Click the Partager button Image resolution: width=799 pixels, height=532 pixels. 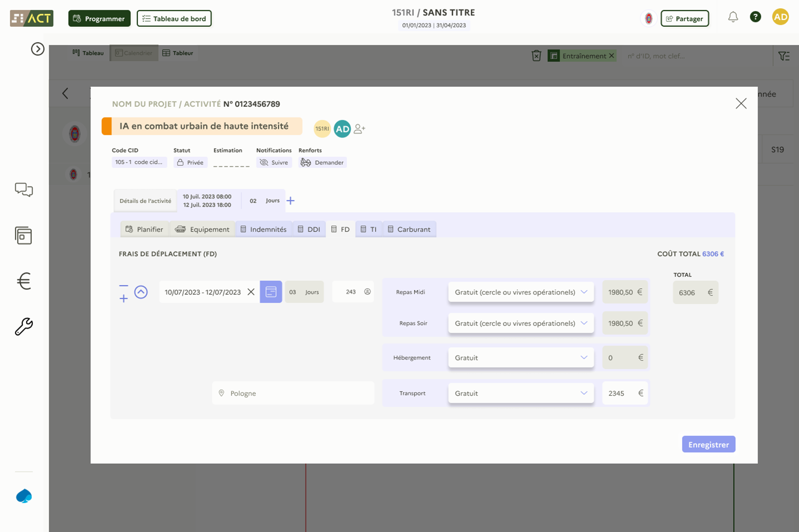coord(685,18)
